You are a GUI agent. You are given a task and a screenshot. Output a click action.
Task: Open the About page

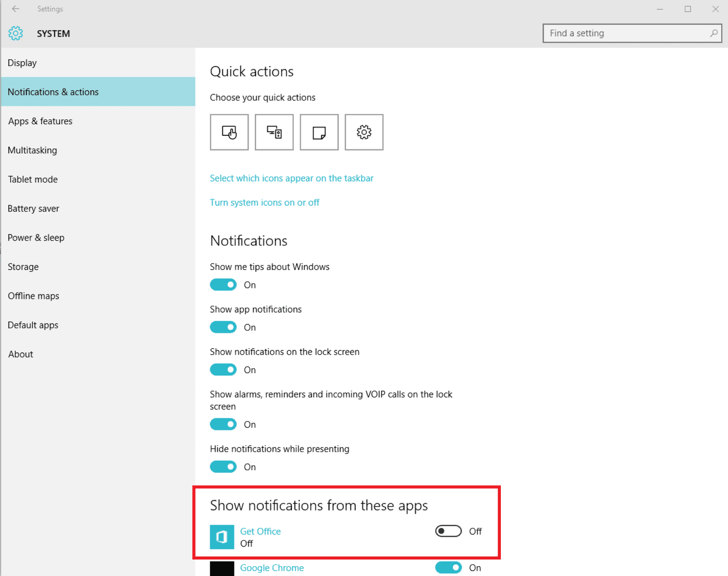98,354
